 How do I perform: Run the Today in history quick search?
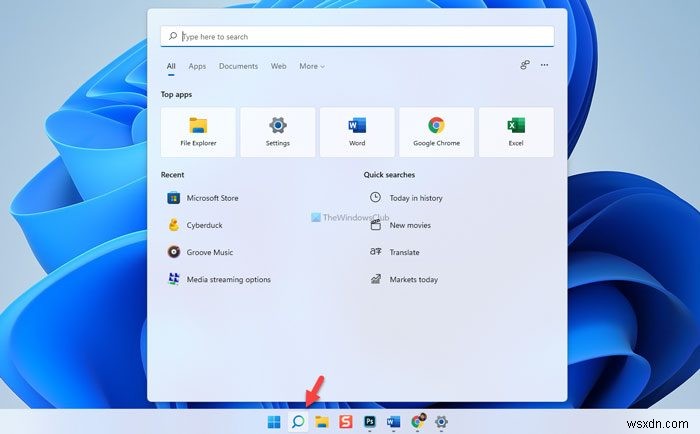click(x=406, y=198)
